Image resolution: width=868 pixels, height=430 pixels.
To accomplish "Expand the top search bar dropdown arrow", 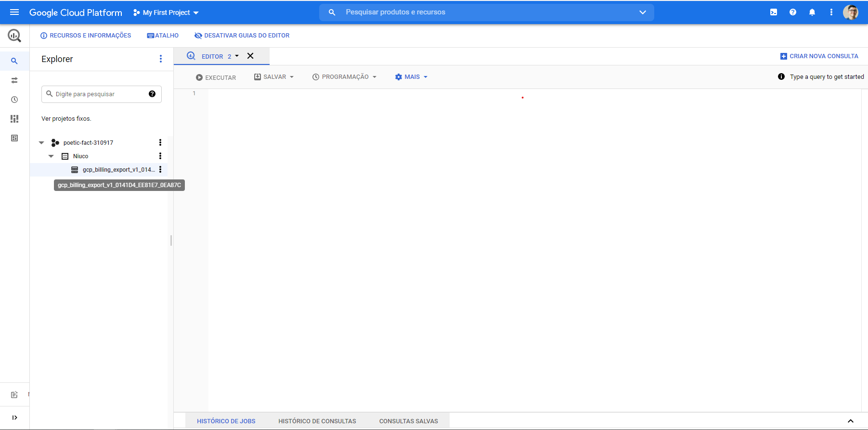I will [643, 12].
